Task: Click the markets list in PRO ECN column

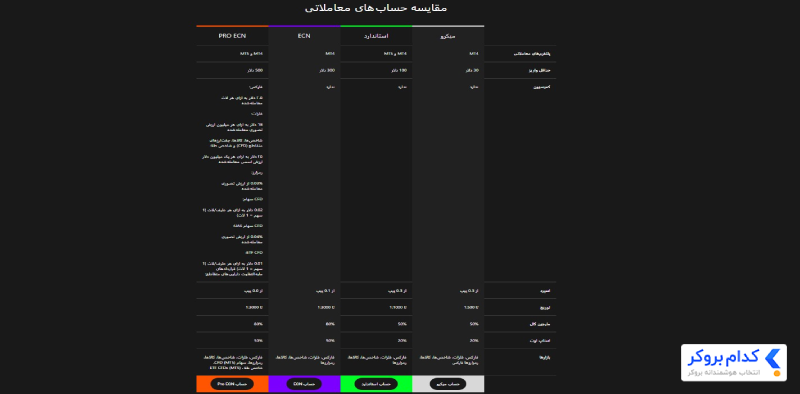Action: [x=234, y=363]
